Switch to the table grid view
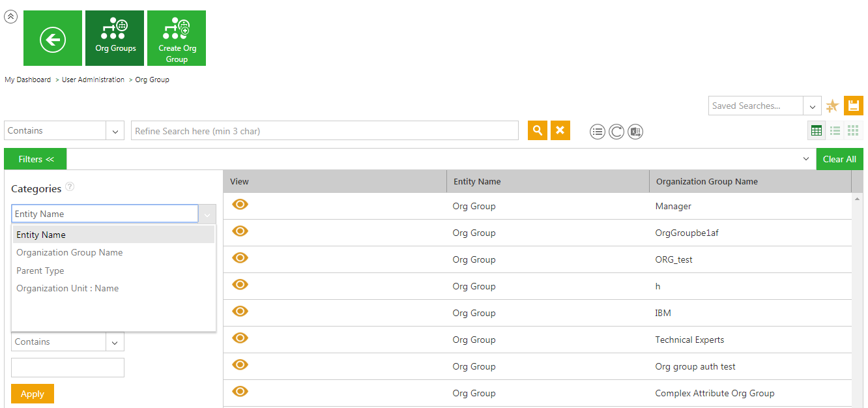This screenshot has width=868, height=408. (x=816, y=131)
